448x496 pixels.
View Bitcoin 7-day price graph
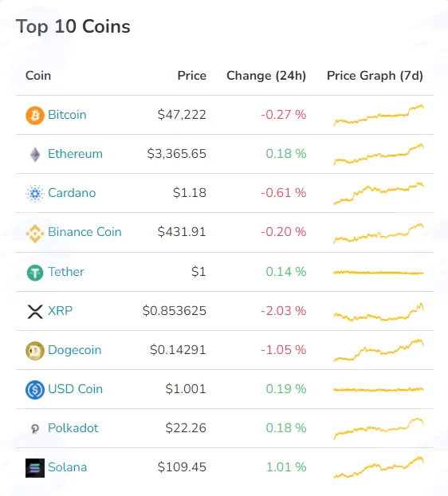(379, 115)
